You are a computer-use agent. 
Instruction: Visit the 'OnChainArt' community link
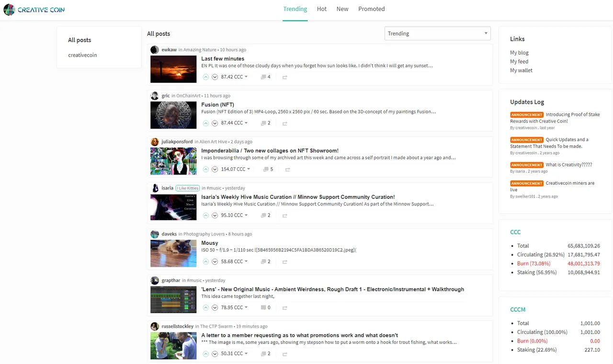(x=188, y=96)
